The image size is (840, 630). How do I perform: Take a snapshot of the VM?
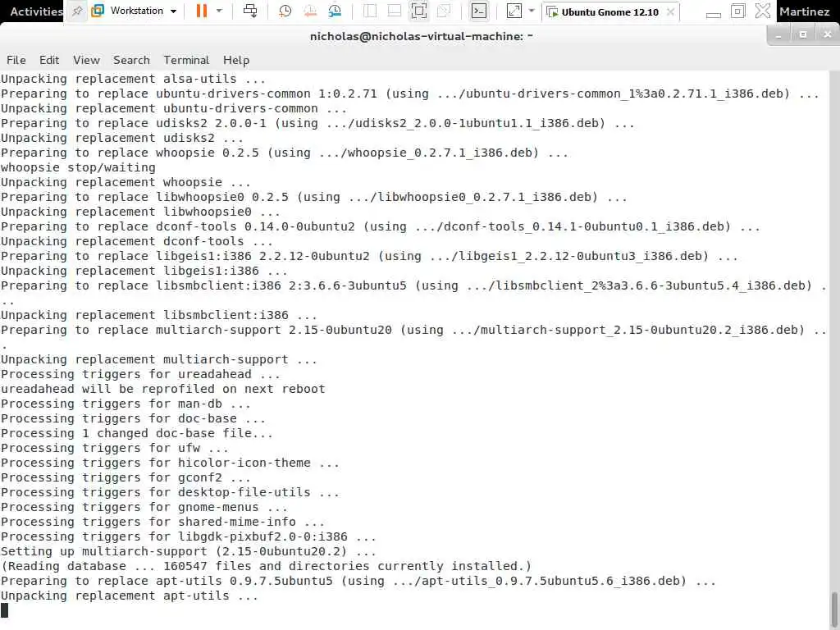coord(285,11)
